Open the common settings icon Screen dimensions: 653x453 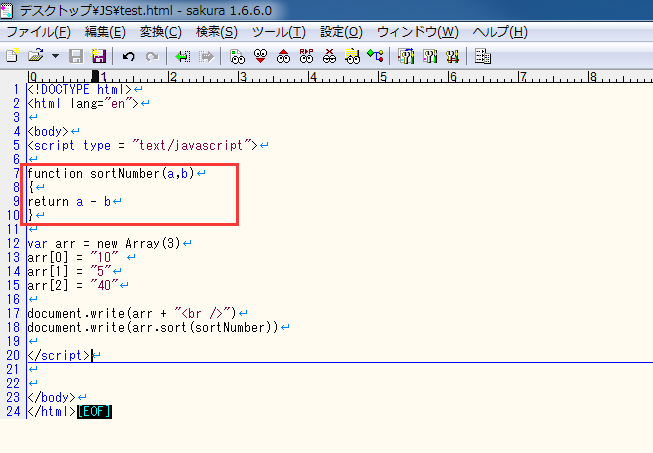(x=452, y=56)
